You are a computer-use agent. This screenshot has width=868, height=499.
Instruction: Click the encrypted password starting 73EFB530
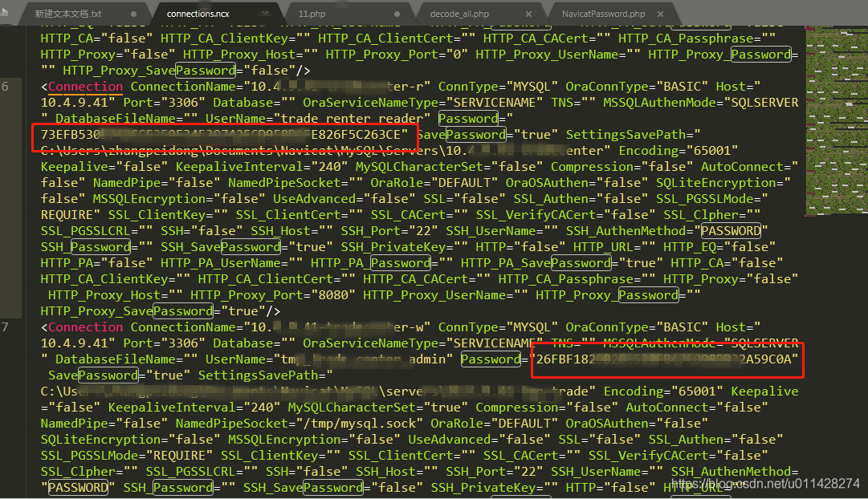coord(224,135)
